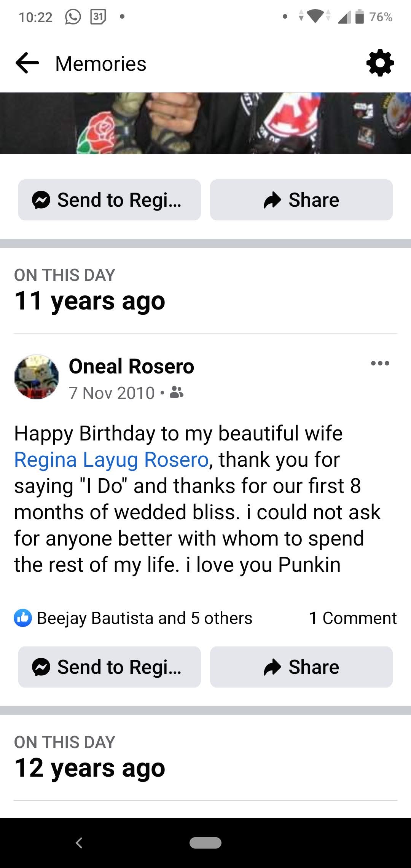This screenshot has height=868, width=411.
Task: Tap the friends audience icon beside date
Action: pos(176,392)
